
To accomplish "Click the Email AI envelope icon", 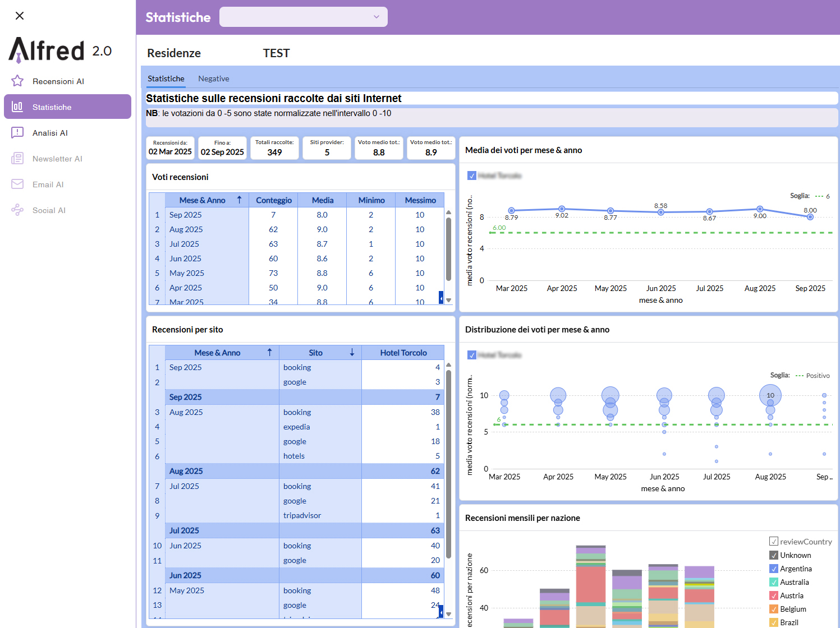I will tap(17, 184).
